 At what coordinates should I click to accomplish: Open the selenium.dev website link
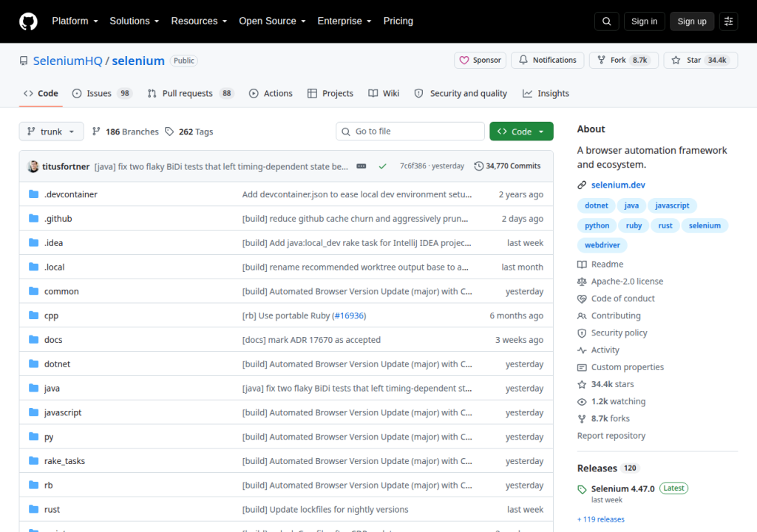click(618, 185)
